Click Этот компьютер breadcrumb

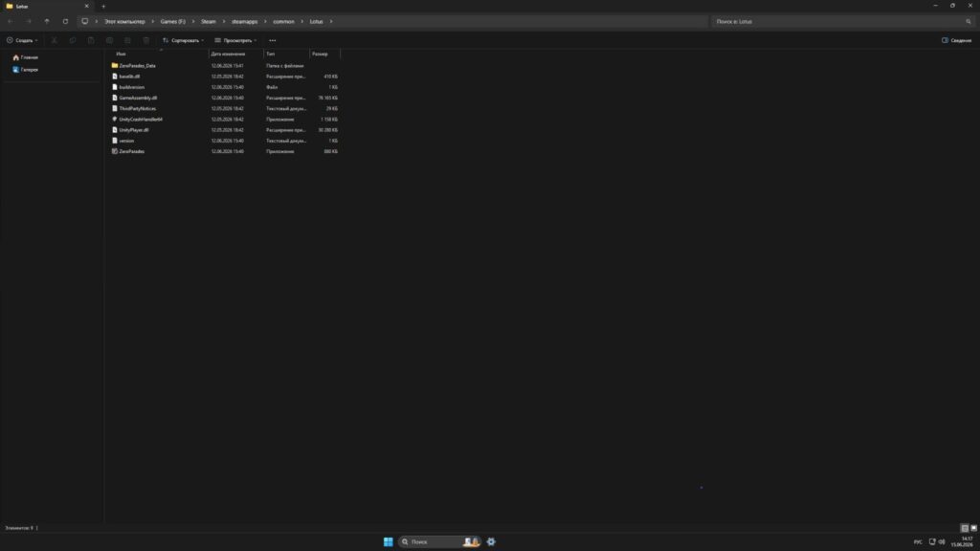point(124,21)
